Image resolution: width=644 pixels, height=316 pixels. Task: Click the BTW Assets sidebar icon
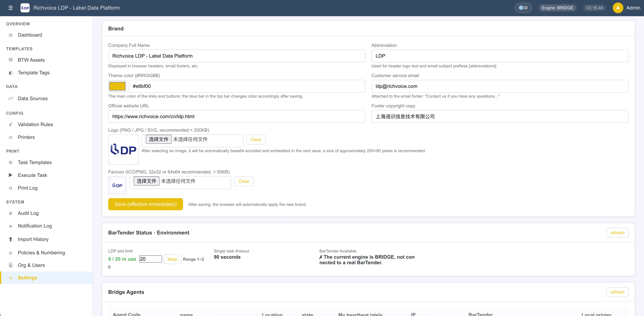point(11,60)
